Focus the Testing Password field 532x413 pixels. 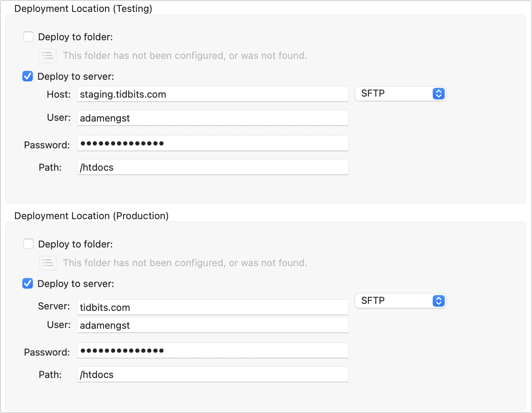(x=213, y=144)
